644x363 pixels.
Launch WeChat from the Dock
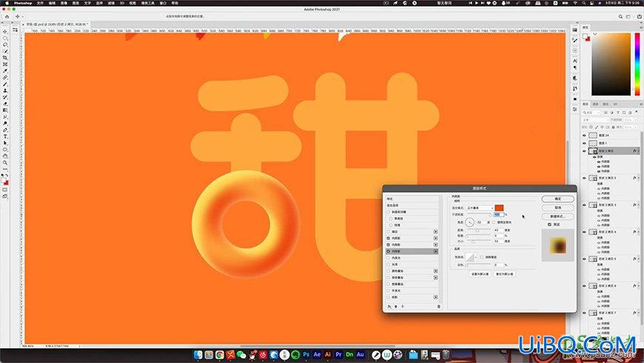click(241, 354)
